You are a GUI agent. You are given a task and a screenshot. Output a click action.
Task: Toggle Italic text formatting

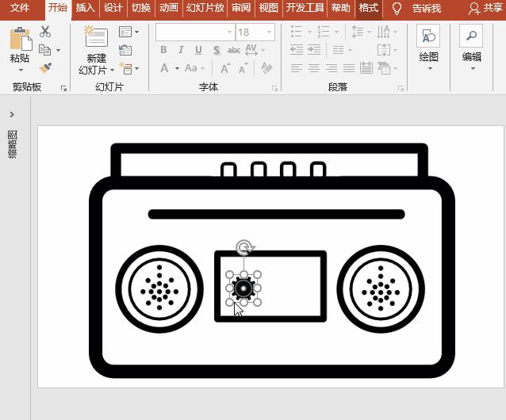point(180,50)
